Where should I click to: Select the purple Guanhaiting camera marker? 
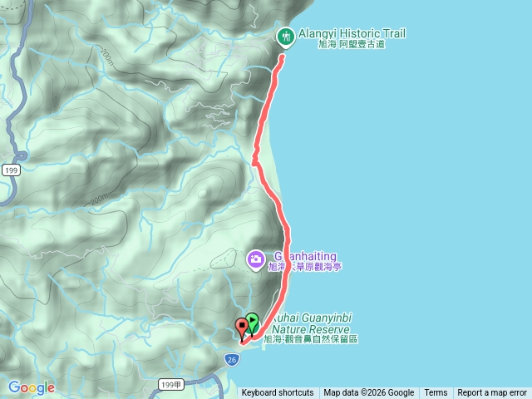pos(255,260)
